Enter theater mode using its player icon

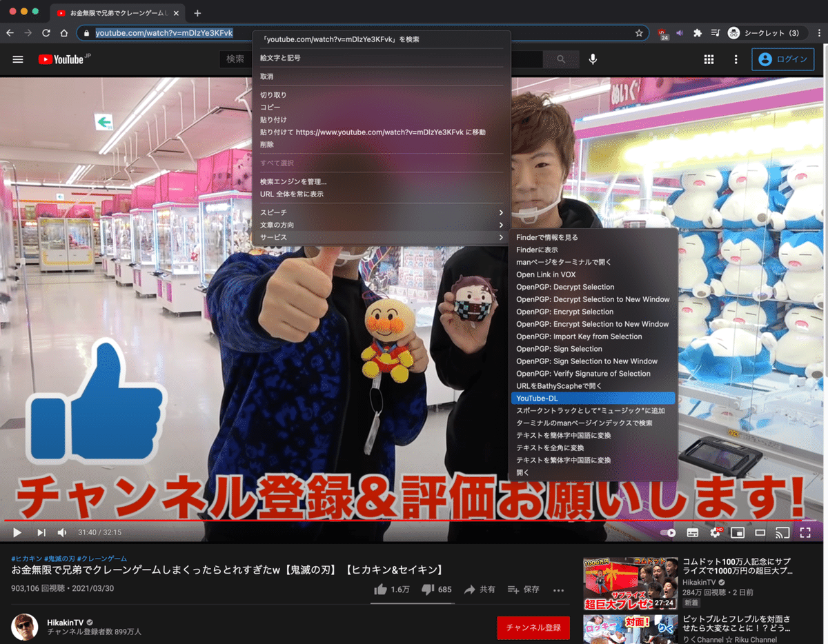pyautogui.click(x=761, y=532)
